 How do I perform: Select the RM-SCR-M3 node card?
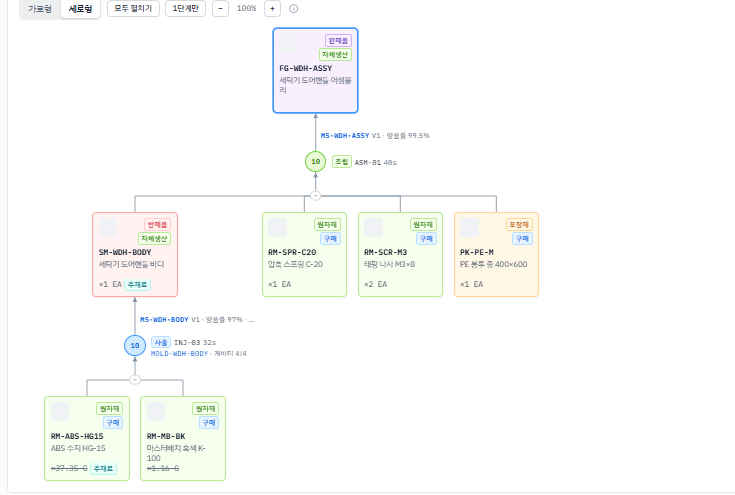tap(400, 255)
